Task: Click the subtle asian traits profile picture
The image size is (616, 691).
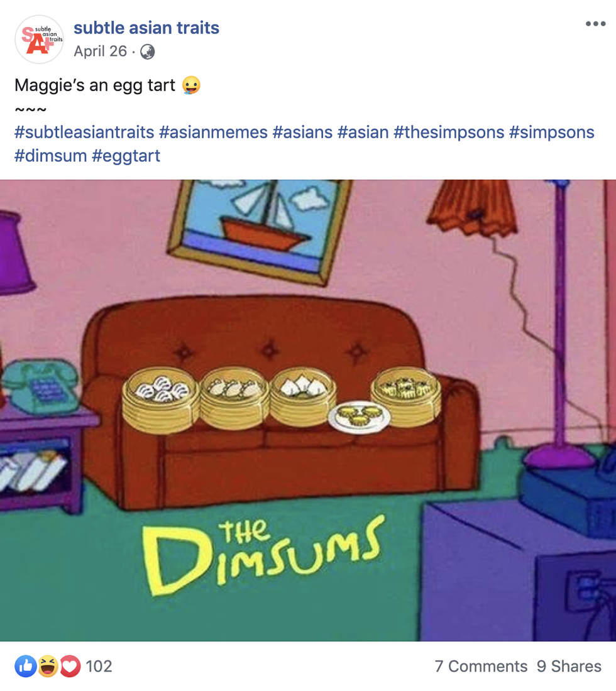Action: click(x=39, y=39)
